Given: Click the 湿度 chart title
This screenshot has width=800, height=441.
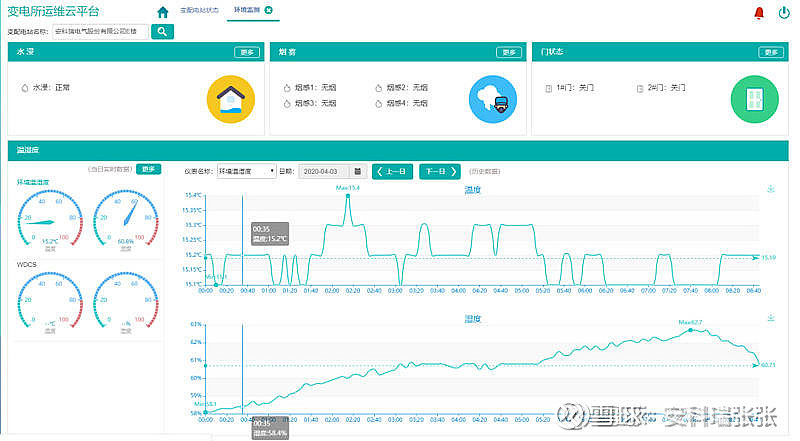Looking at the screenshot, I should pyautogui.click(x=472, y=319).
